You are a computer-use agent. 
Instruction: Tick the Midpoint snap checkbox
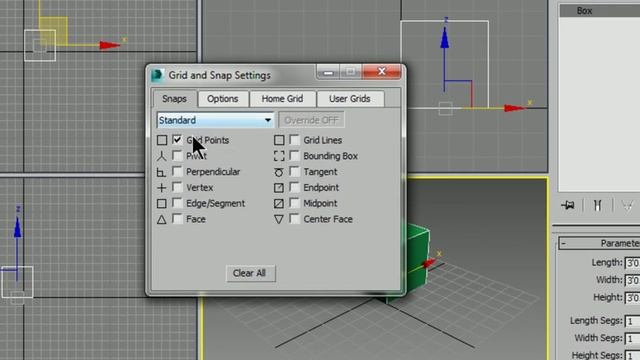coord(294,203)
